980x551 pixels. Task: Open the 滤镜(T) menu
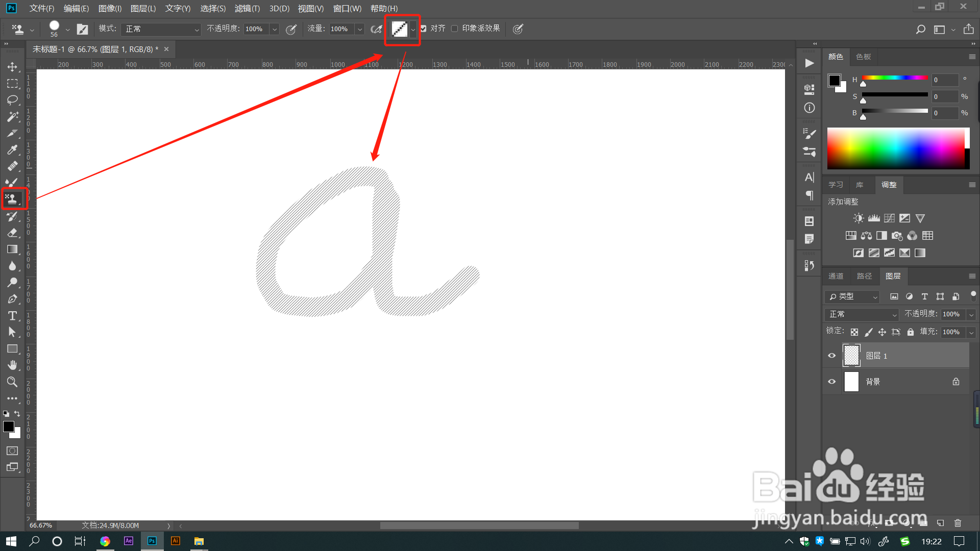247,8
